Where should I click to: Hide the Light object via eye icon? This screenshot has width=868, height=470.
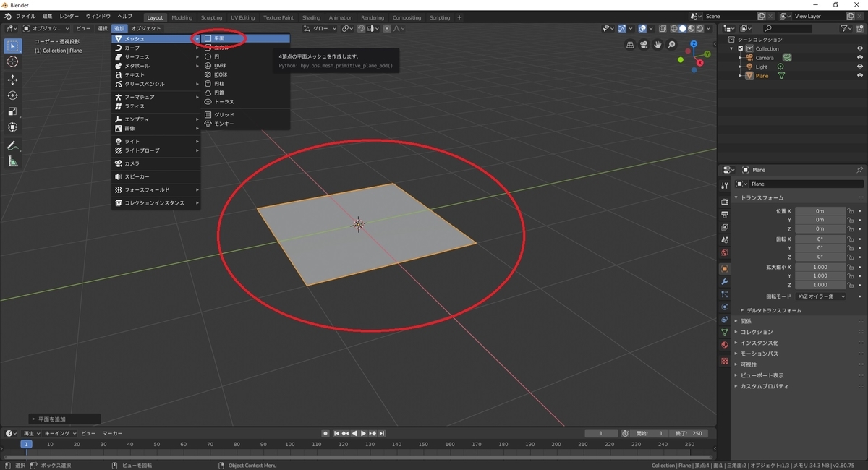tap(860, 67)
